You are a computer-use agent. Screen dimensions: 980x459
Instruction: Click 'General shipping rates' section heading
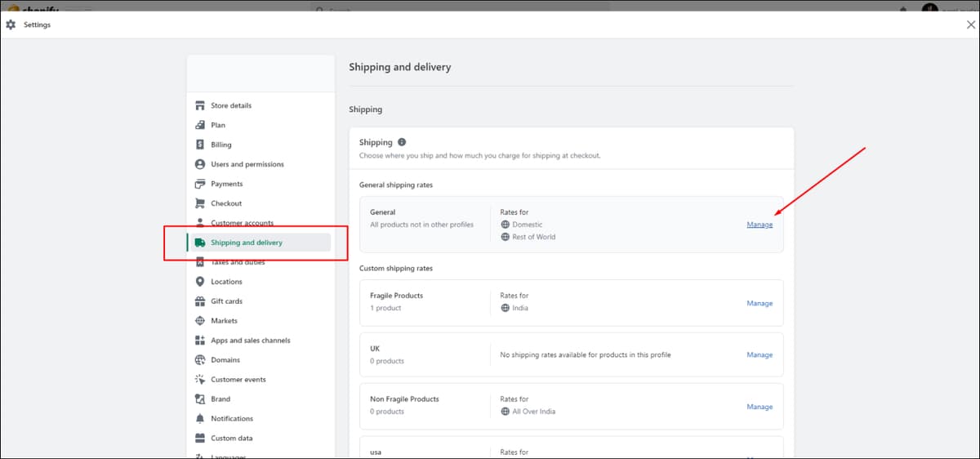396,185
